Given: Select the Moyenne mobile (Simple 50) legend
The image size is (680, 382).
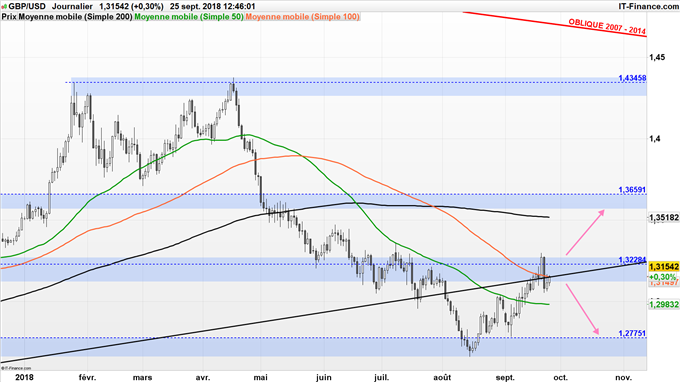Looking at the screenshot, I should click(189, 16).
